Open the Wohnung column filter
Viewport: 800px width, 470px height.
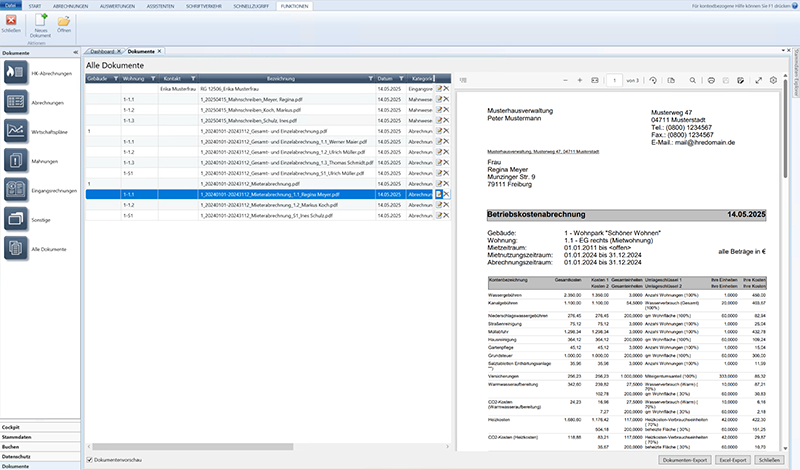coord(153,79)
